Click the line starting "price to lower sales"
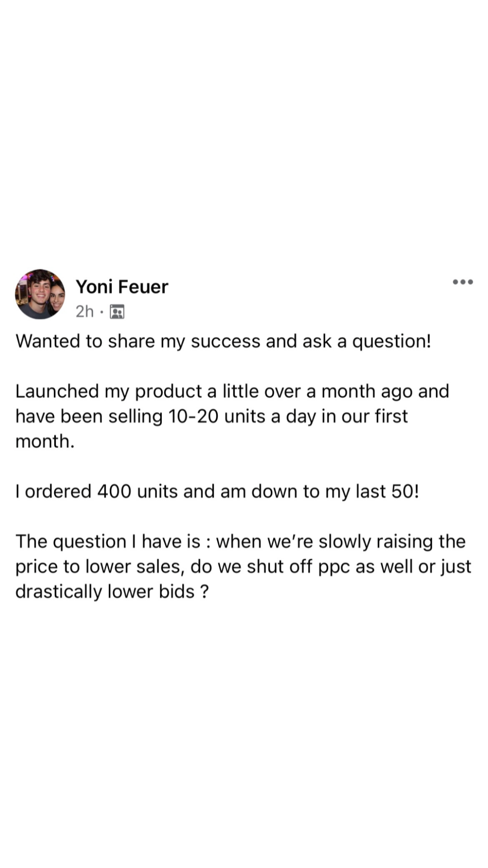This screenshot has height=868, width=488. tap(243, 567)
